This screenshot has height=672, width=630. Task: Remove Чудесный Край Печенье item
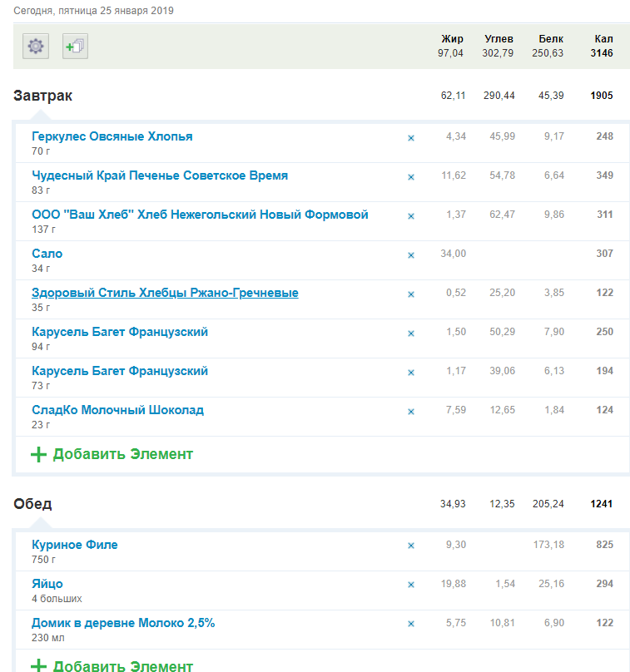(x=410, y=177)
